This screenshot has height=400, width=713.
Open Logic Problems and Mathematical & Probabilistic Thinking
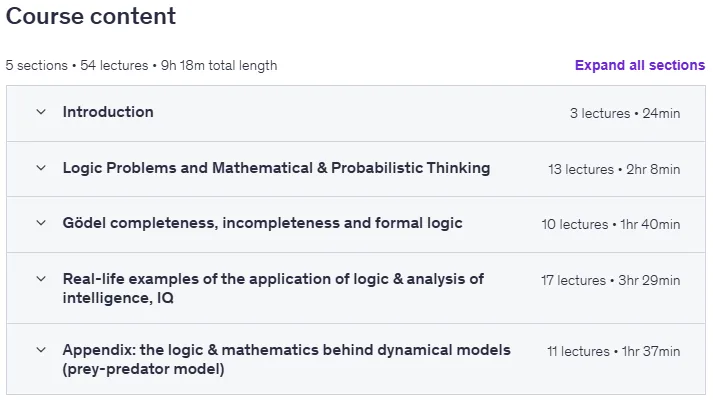[276, 168]
